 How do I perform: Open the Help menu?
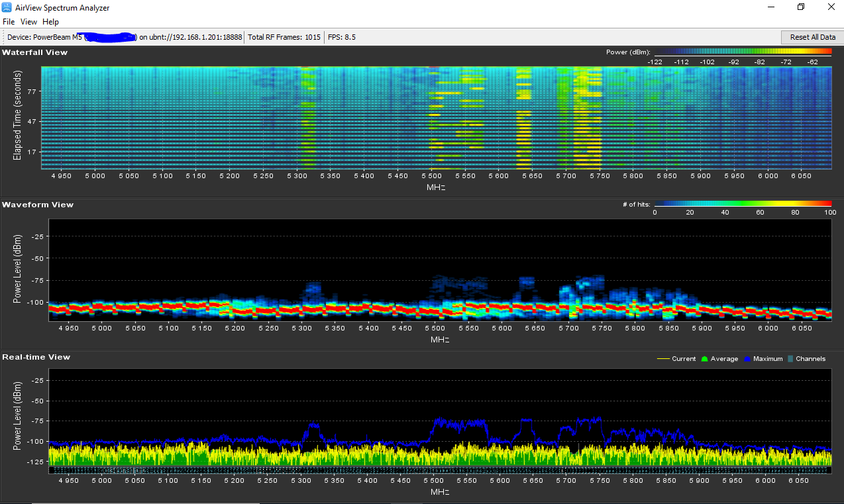(x=51, y=22)
